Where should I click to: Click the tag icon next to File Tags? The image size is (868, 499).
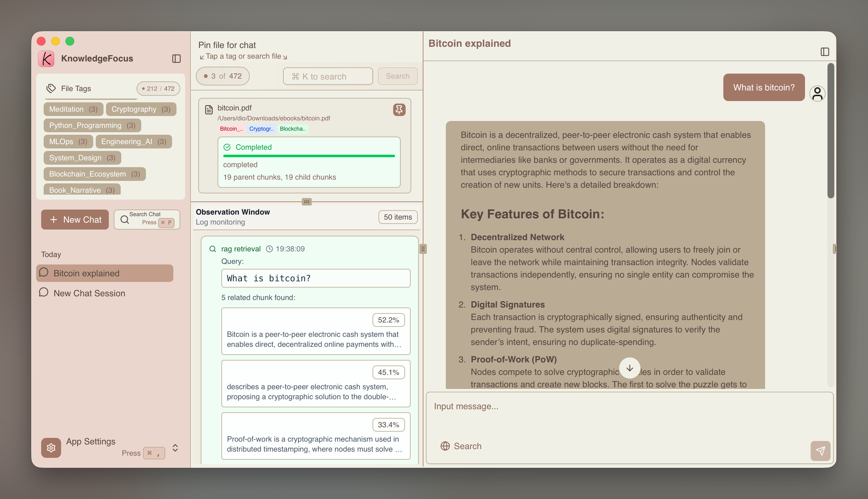[x=51, y=89]
